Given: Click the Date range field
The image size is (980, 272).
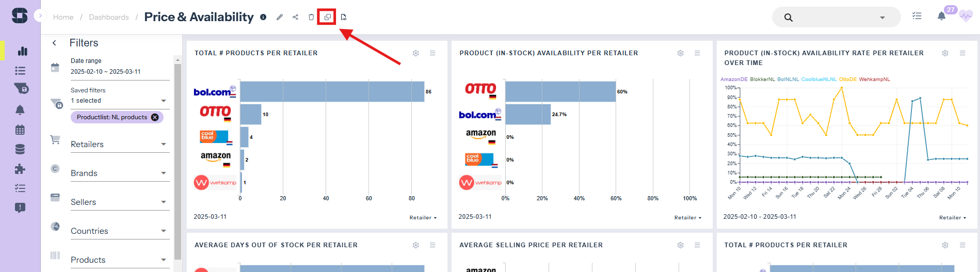Looking at the screenshot, I should tap(120, 72).
